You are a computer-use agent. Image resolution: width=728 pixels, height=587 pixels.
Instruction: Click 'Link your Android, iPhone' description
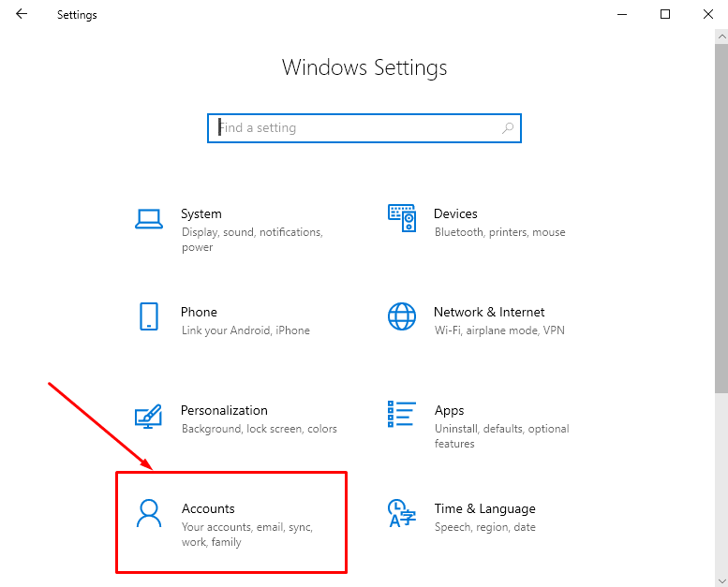245,330
